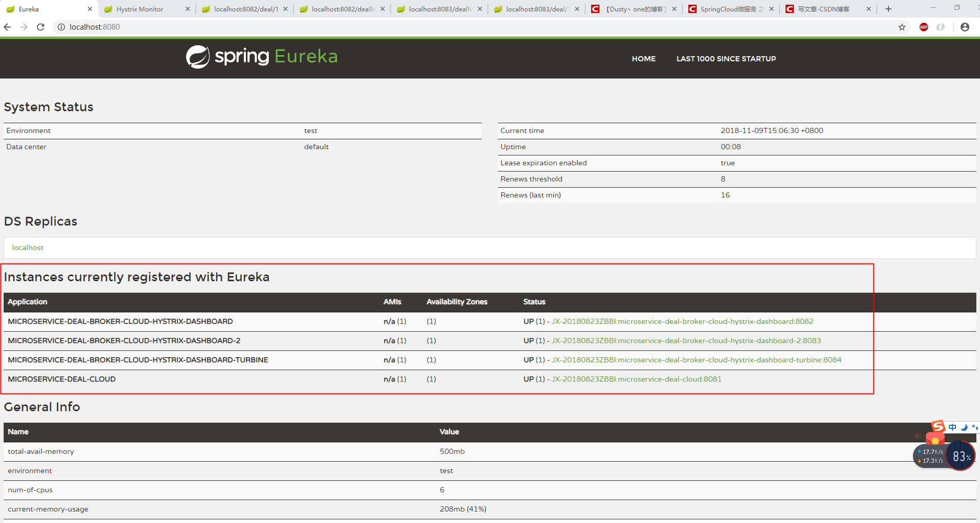
Task: Open the hystrix-dashboard-2:8083 instance link
Action: [x=686, y=341]
